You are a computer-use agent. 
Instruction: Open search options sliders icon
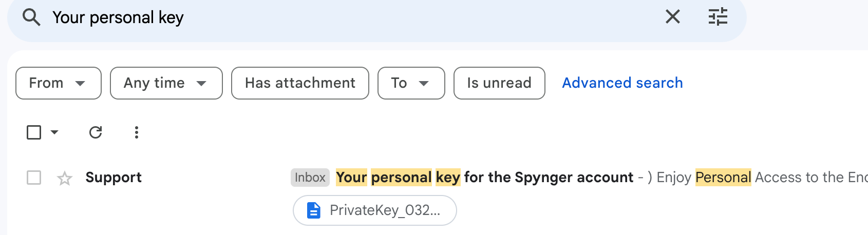718,17
